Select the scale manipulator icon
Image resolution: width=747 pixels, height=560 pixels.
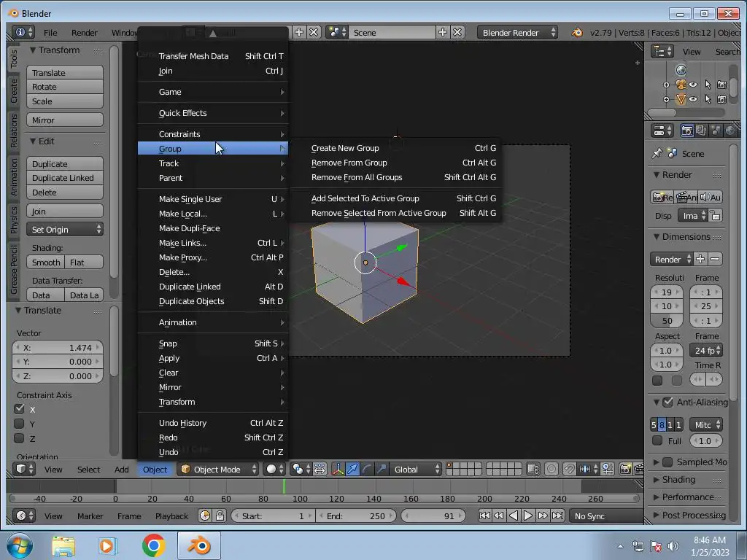(x=381, y=469)
